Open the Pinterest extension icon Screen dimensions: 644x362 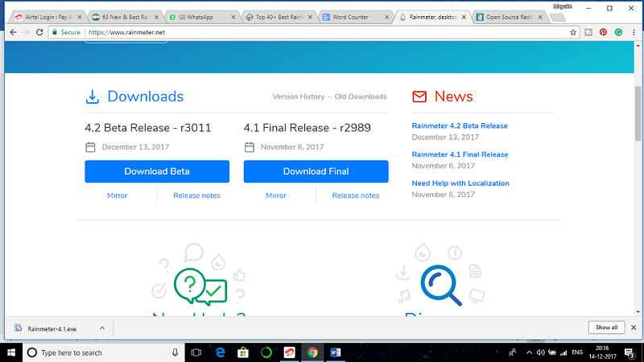603,32
